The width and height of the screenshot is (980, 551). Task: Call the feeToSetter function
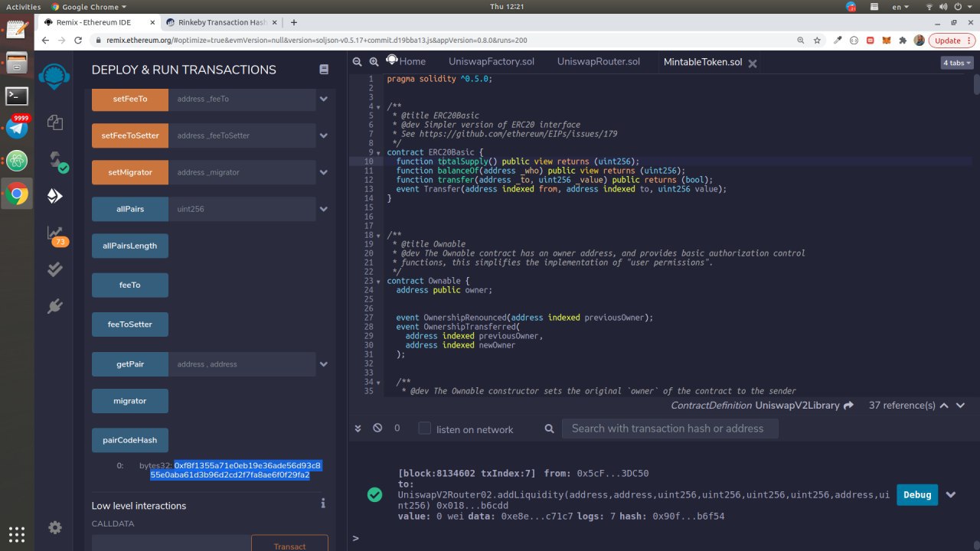130,324
